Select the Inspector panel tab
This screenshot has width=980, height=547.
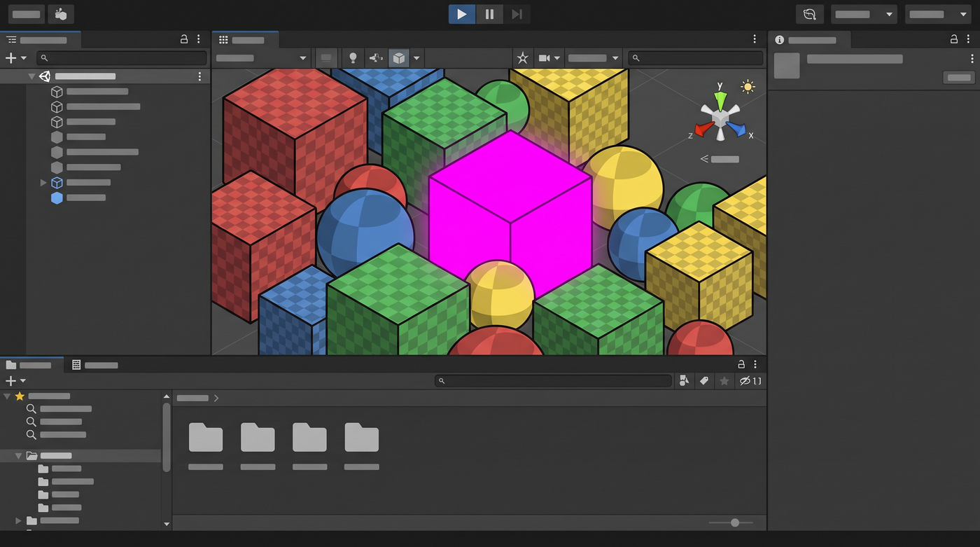pos(810,40)
